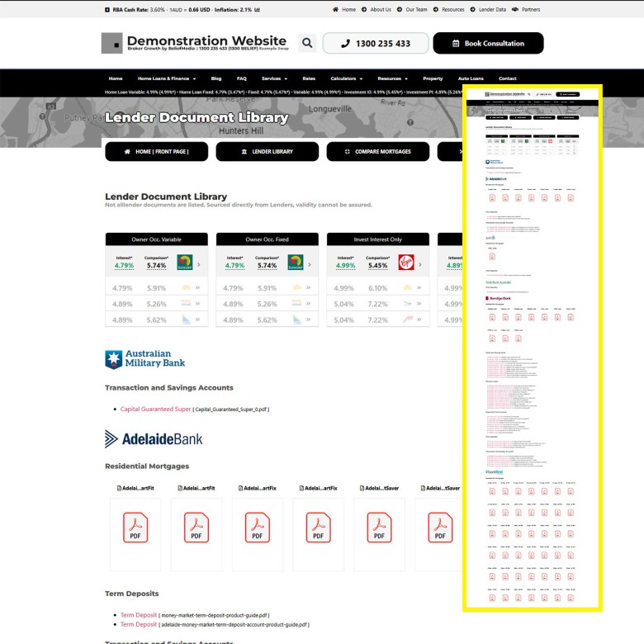The width and height of the screenshot is (644, 644).
Task: Click the full-page thumbnail preview
Action: pos(533,348)
